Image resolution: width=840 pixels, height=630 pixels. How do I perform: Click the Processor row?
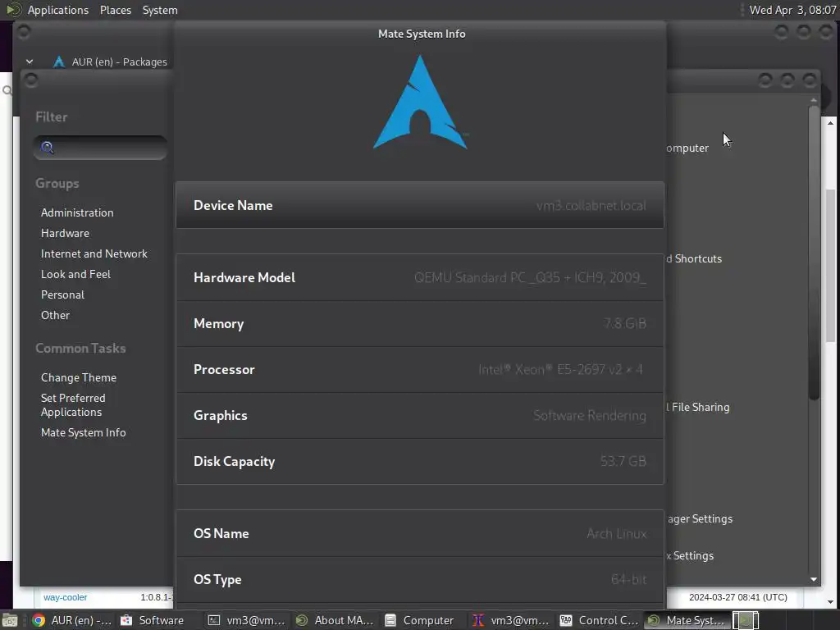(x=420, y=370)
